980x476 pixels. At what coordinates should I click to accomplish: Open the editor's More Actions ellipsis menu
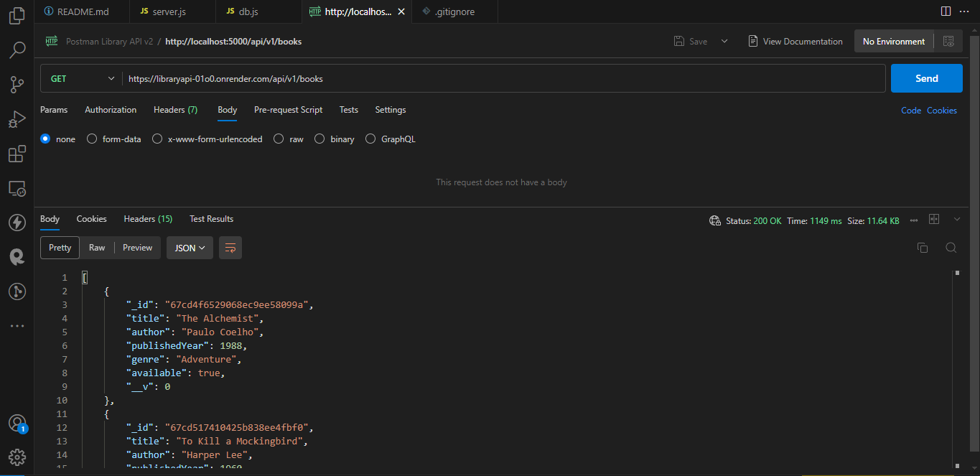(x=965, y=11)
